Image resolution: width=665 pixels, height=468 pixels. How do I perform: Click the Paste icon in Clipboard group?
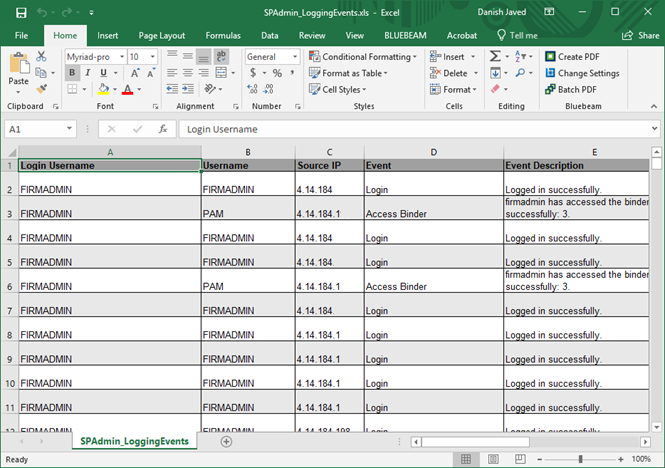18,66
